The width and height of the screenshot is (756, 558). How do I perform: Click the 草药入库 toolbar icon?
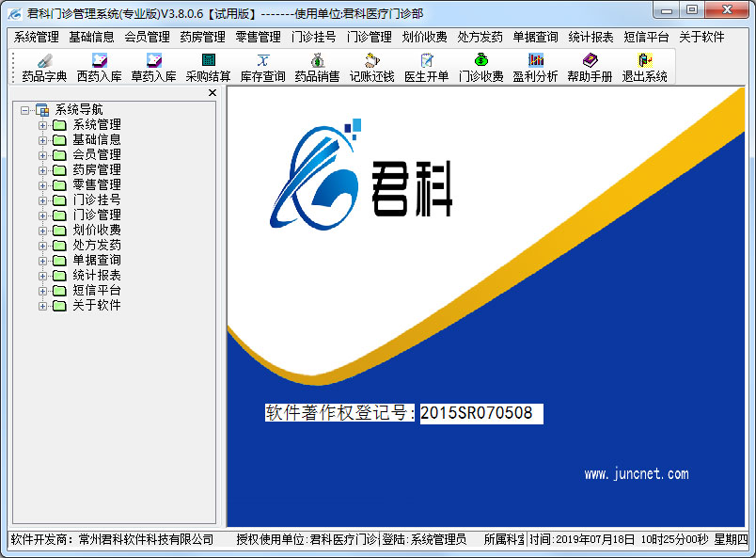coord(154,60)
